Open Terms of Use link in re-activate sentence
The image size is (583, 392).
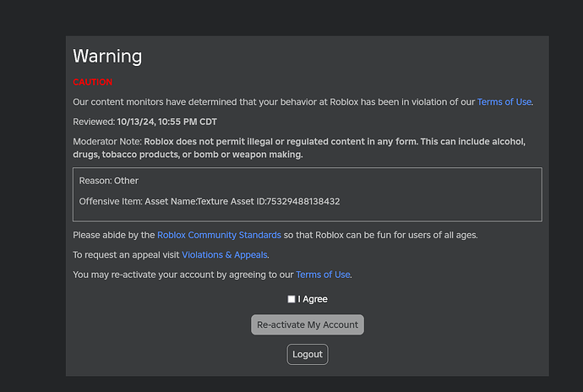click(322, 275)
